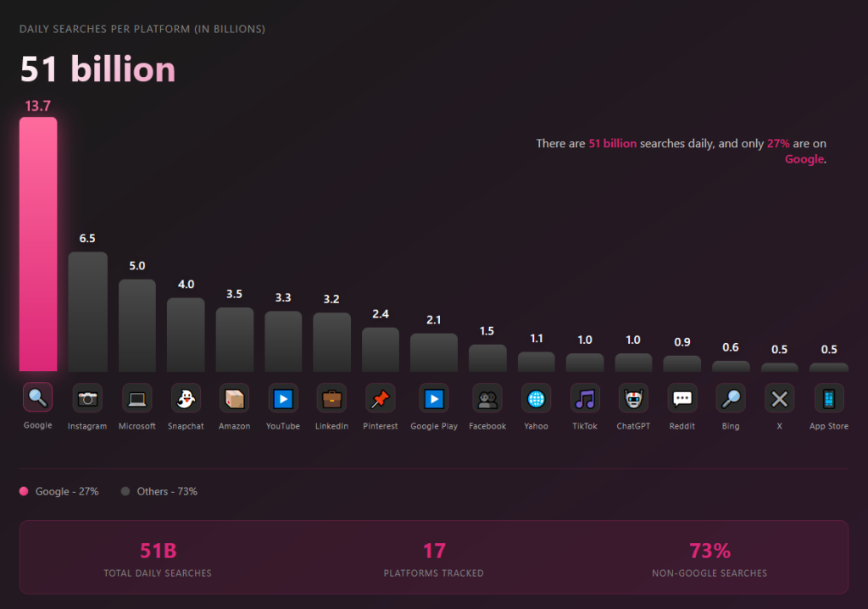Click the 5.0 value above Microsoft bar

[136, 266]
